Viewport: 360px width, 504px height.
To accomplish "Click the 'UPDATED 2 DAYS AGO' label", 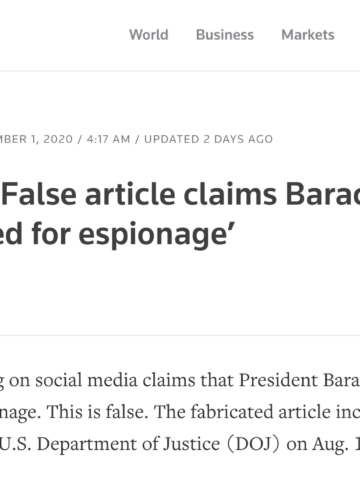I will (x=208, y=139).
